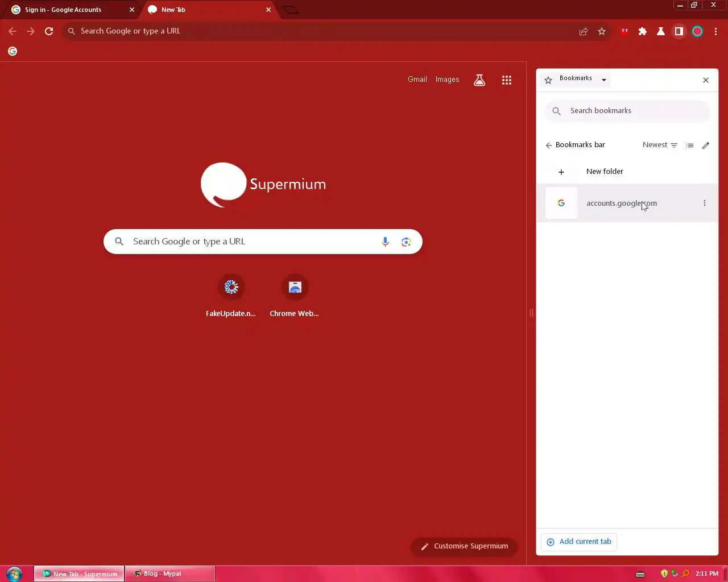
Task: Go back with the browser back arrow
Action: pos(13,31)
